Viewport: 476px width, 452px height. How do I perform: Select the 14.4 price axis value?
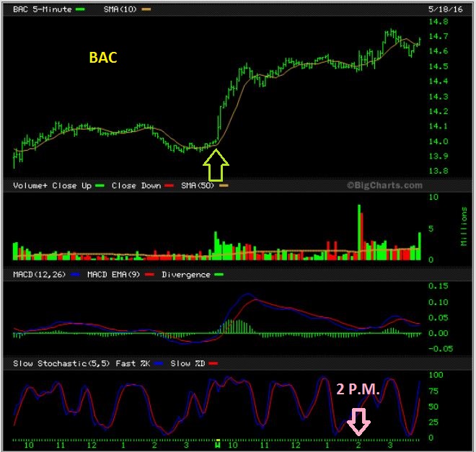[x=438, y=81]
